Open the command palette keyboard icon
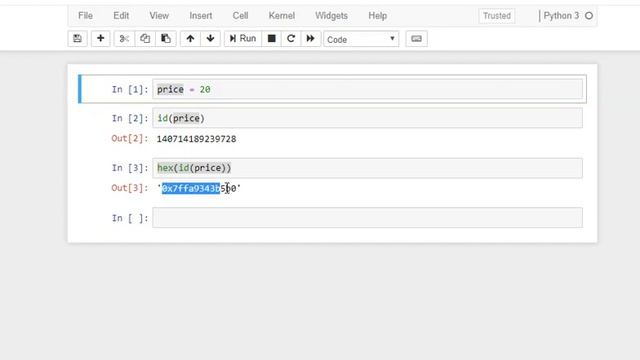Screen dimensions: 640x360 [x=416, y=39]
